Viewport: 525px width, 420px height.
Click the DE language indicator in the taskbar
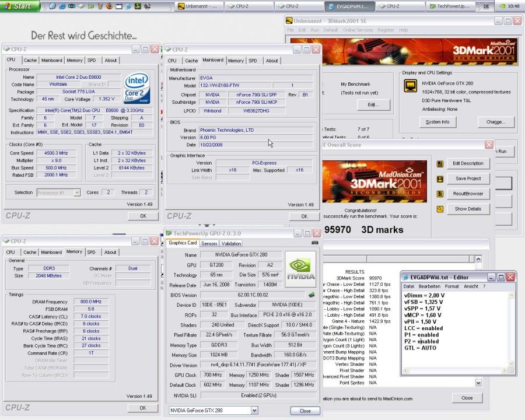(486, 6)
